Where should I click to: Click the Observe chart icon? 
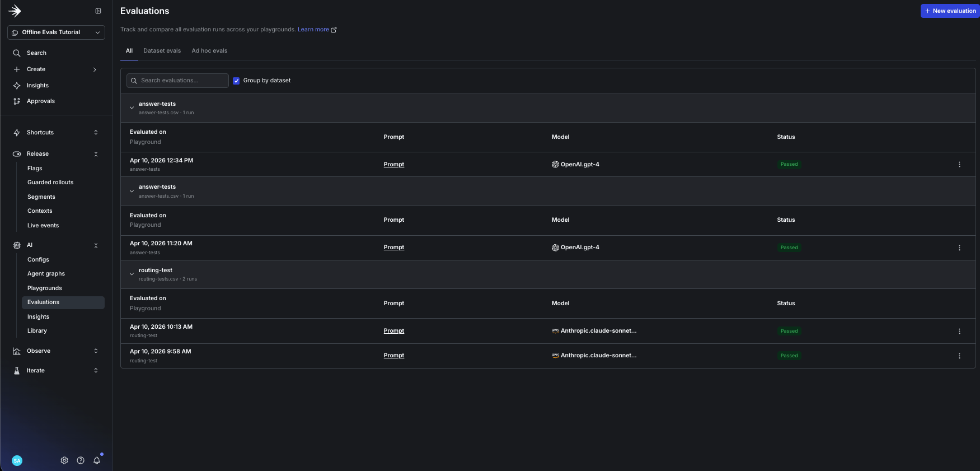17,351
